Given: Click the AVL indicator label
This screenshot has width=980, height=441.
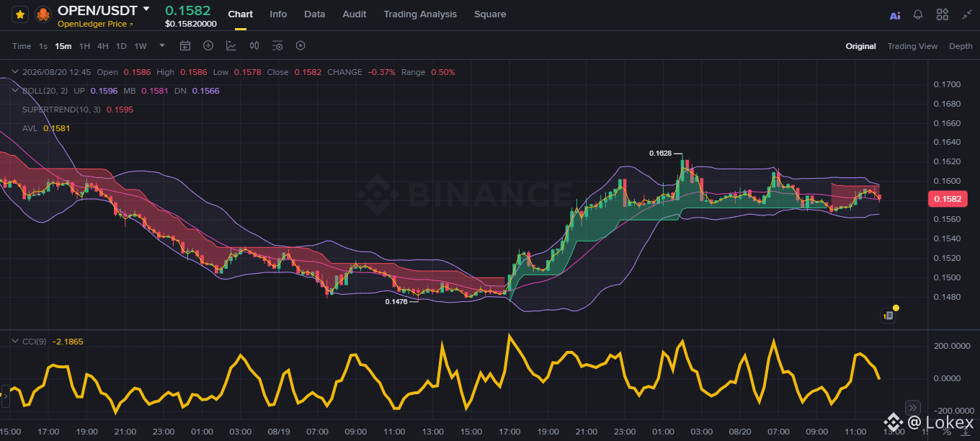Looking at the screenshot, I should 30,128.
